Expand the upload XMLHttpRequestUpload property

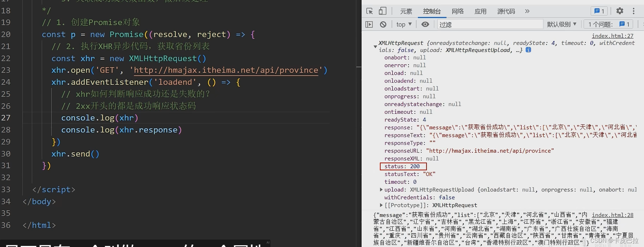click(381, 190)
